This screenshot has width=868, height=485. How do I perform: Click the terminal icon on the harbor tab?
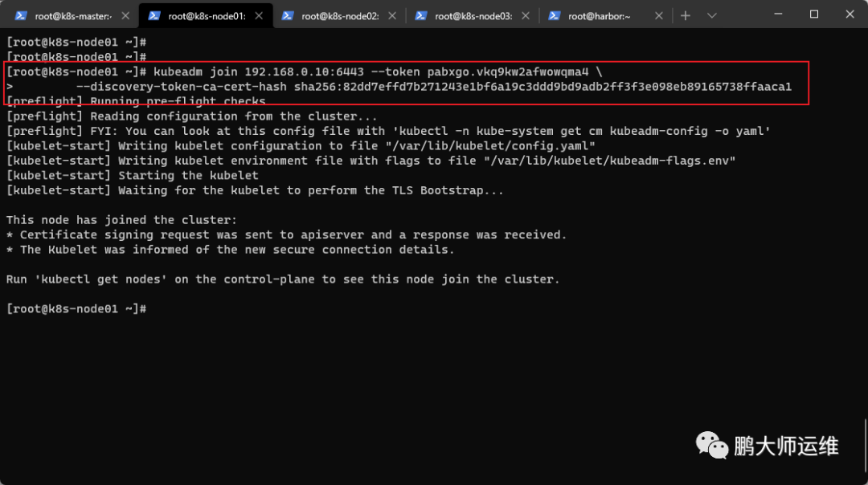pyautogui.click(x=554, y=16)
